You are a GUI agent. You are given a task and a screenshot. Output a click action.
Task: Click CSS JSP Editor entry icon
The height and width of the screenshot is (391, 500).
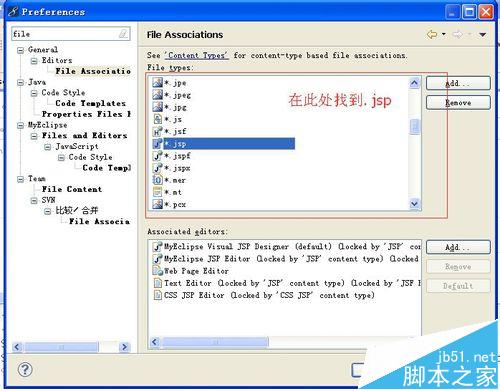coord(158,295)
